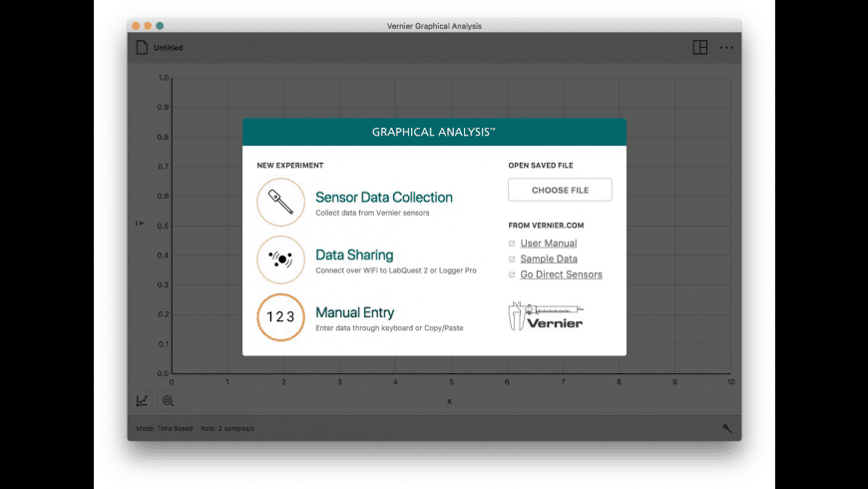
Task: Click the zoom out magnifier icon
Action: click(x=169, y=400)
